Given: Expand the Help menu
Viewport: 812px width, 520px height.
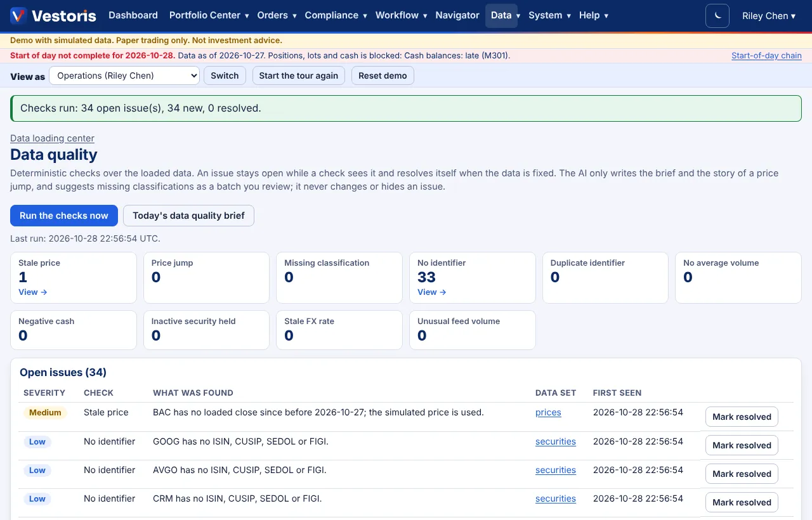Looking at the screenshot, I should [593, 15].
